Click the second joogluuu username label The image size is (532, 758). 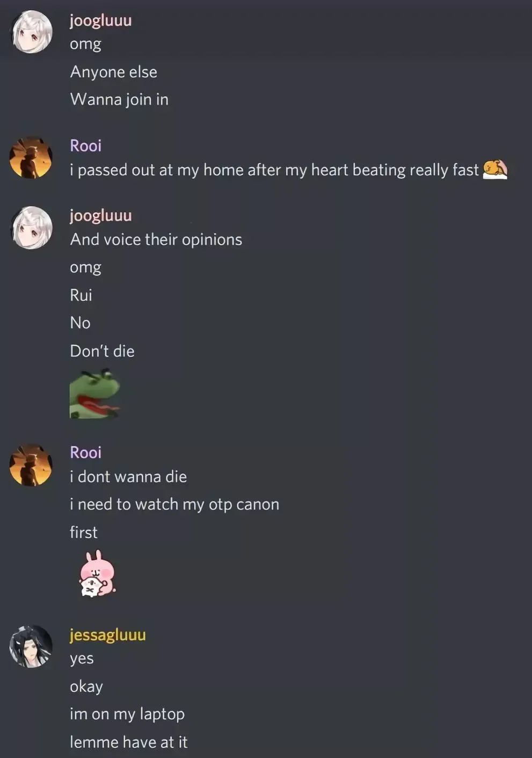101,215
